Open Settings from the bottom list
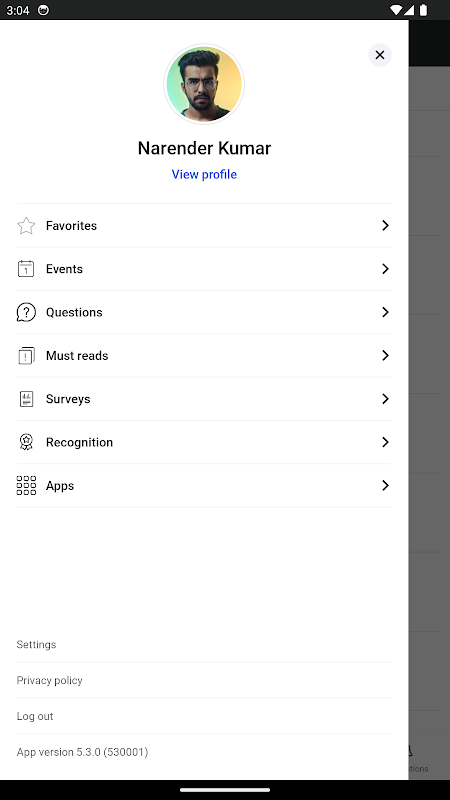This screenshot has height=800, width=450. (36, 644)
